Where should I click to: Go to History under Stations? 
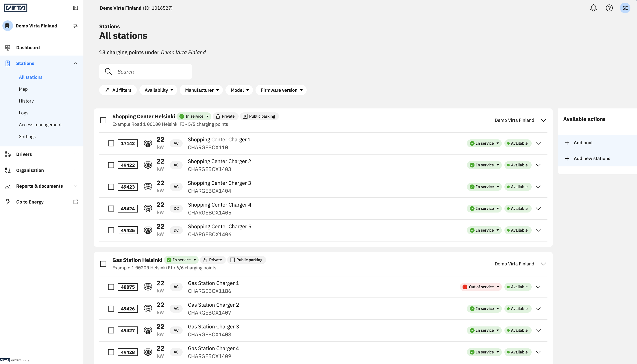tap(26, 101)
